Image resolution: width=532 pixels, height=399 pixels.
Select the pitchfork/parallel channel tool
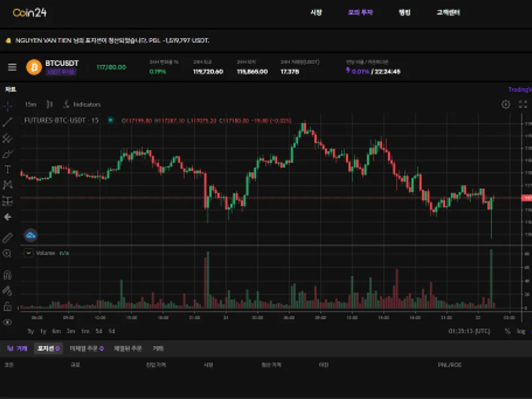(x=7, y=138)
